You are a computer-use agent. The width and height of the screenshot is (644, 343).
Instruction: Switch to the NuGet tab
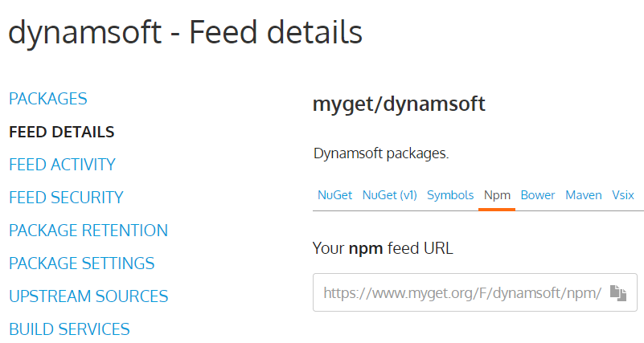pyautogui.click(x=334, y=195)
